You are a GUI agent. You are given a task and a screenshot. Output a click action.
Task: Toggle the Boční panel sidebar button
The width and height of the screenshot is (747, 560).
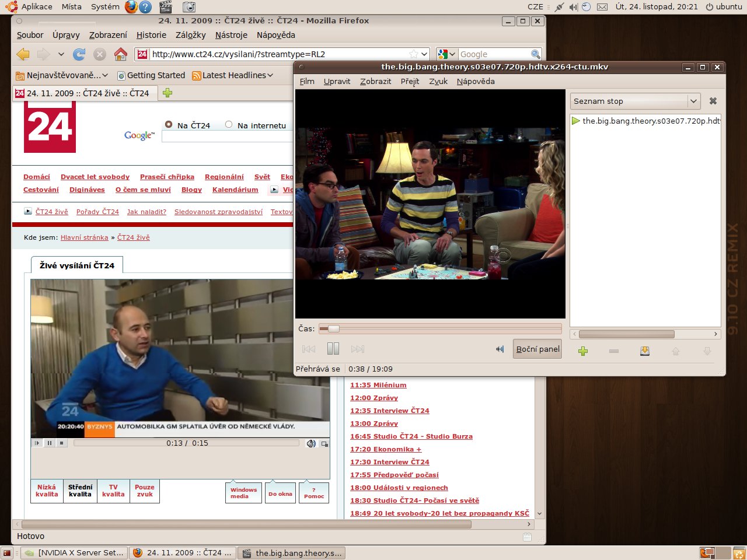tap(537, 349)
